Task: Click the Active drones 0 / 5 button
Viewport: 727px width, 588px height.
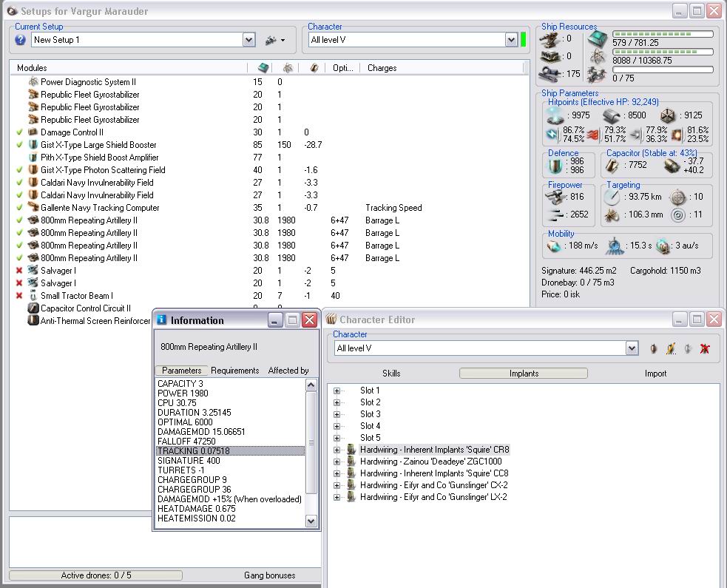Action: click(x=95, y=575)
